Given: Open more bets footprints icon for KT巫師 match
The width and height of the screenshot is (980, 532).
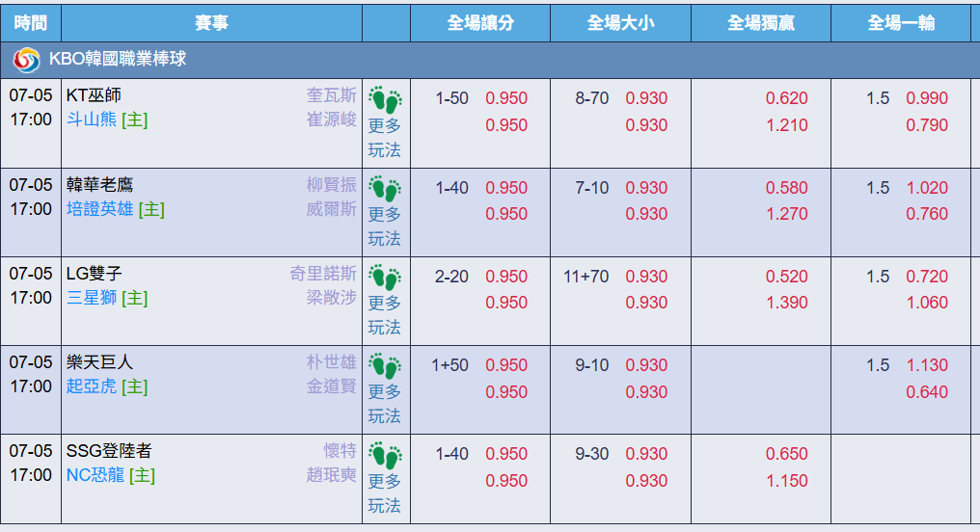Looking at the screenshot, I should pos(385,100).
